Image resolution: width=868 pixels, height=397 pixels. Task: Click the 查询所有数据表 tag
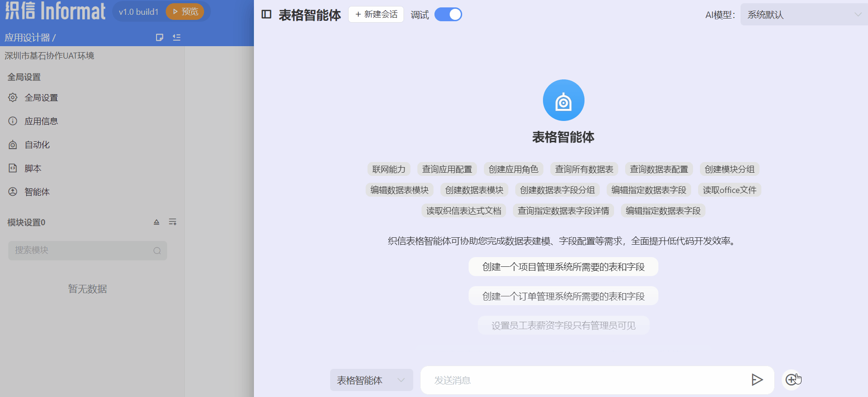pos(584,169)
